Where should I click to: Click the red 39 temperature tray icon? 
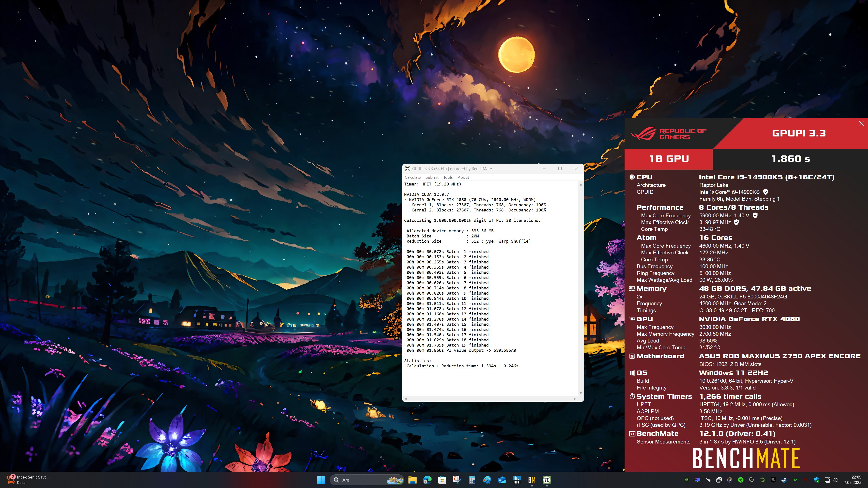[806, 480]
